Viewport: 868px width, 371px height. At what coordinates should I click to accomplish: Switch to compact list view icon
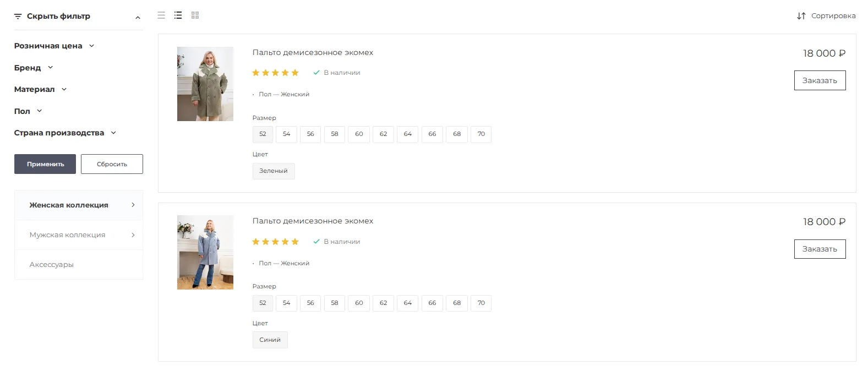[161, 15]
